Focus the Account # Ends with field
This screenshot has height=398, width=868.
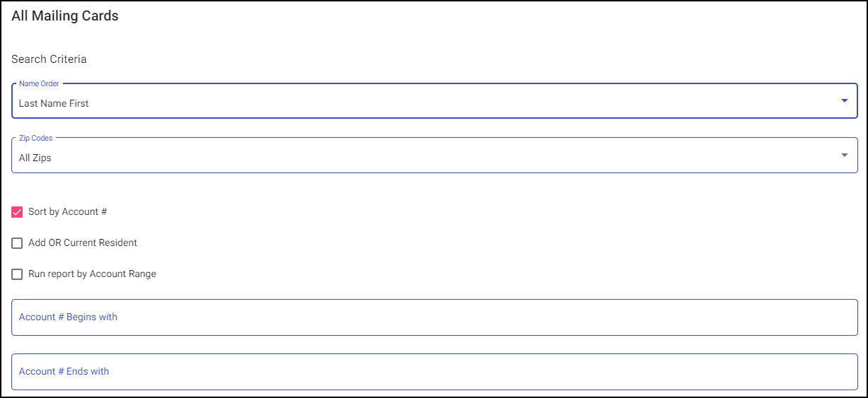[x=434, y=372]
